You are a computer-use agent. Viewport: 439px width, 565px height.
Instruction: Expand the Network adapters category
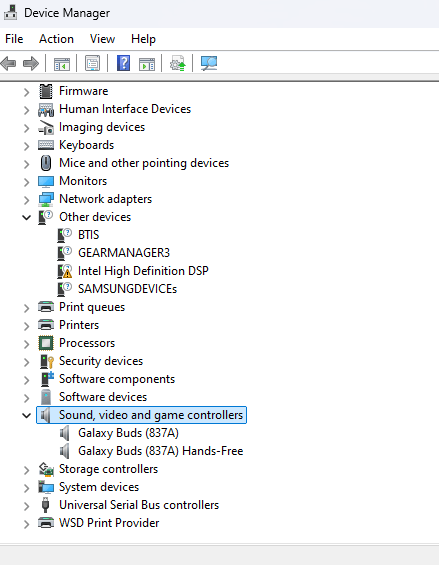pos(26,200)
